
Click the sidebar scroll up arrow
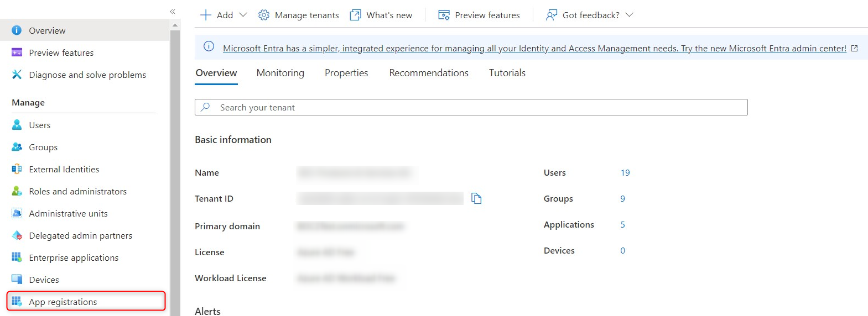(x=175, y=25)
